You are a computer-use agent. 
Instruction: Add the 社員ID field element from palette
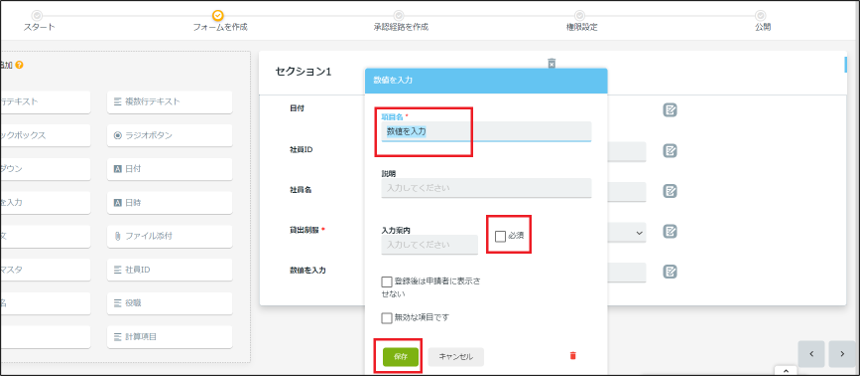(169, 270)
